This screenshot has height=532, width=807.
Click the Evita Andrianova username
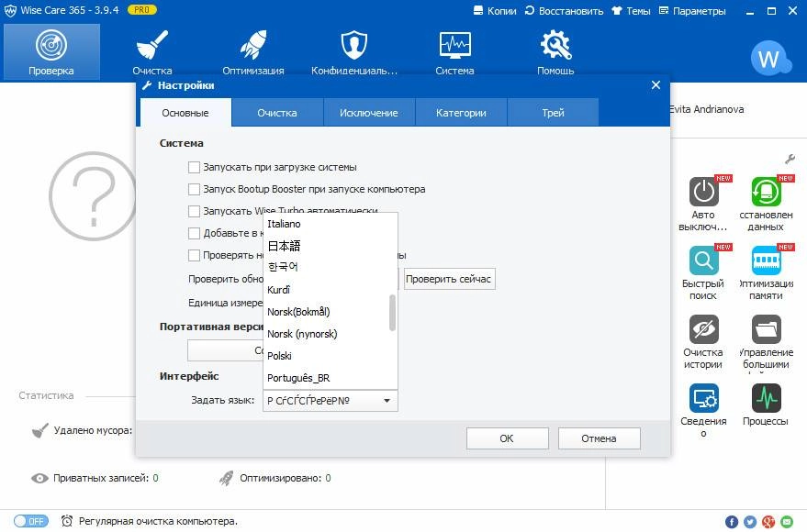pos(707,109)
